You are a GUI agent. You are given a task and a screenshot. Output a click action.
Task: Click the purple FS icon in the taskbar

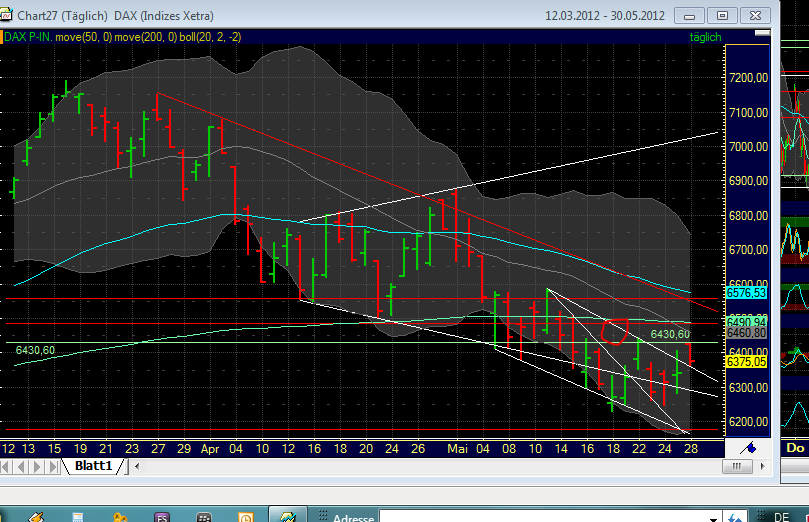[x=161, y=517]
